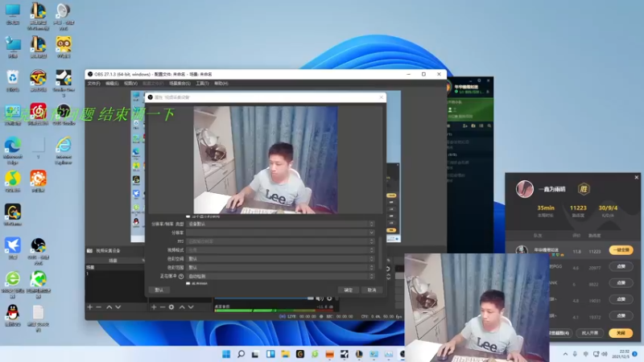
Task: Click the search icon in the green game client
Action: [x=489, y=125]
